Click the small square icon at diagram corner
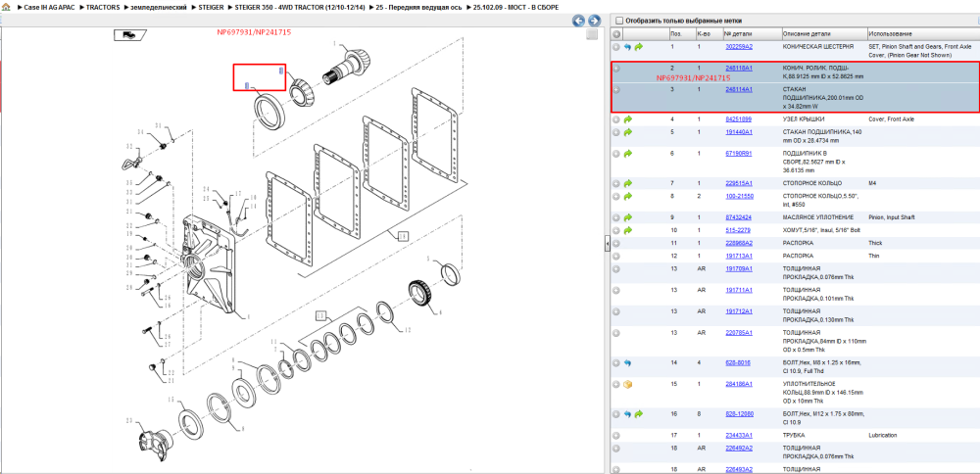This screenshot has height=474, width=980. click(591, 35)
